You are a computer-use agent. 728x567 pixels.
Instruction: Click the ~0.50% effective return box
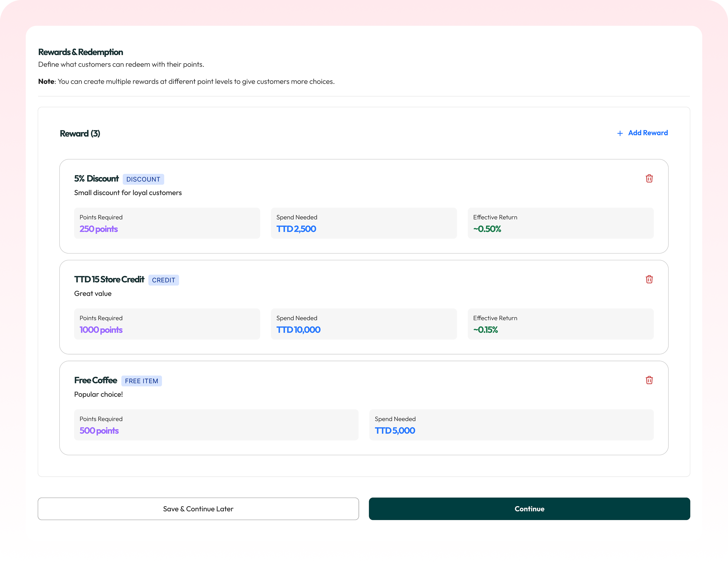pyautogui.click(x=560, y=223)
